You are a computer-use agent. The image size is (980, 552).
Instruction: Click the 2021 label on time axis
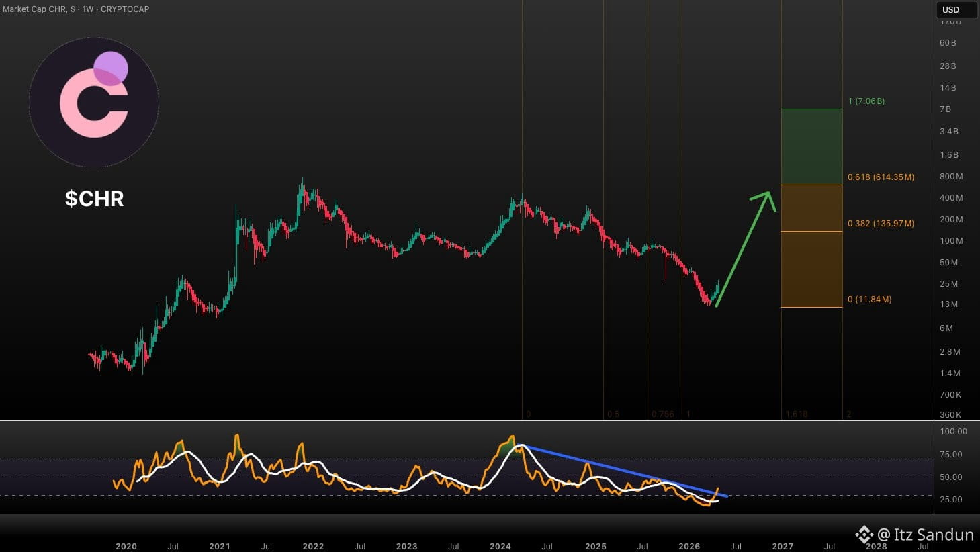pyautogui.click(x=220, y=546)
